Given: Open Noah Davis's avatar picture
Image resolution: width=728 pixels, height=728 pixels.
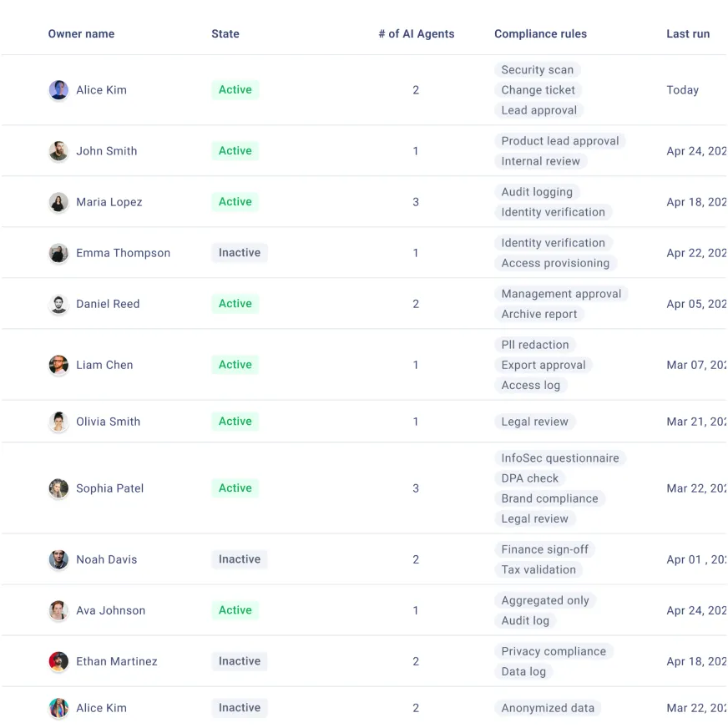Looking at the screenshot, I should (58, 559).
